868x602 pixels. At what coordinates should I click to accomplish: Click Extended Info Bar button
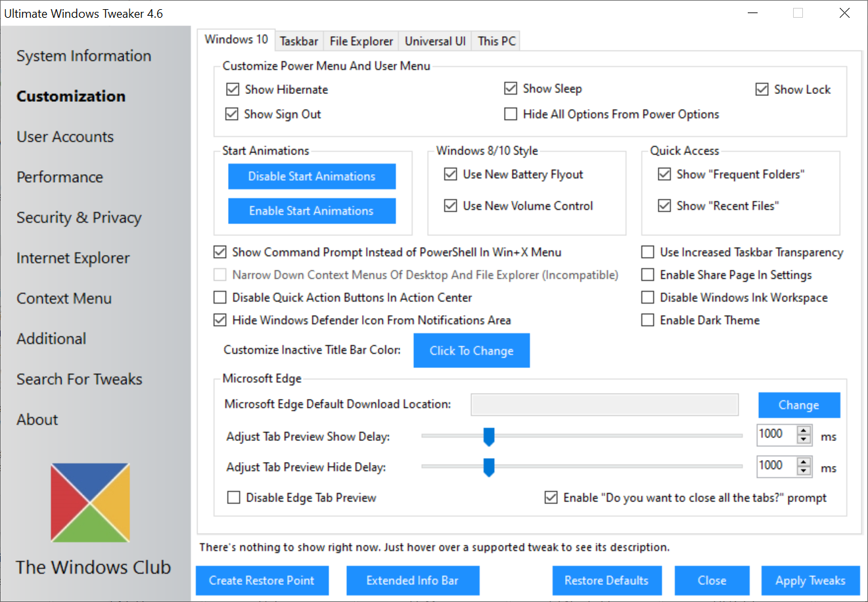(413, 580)
